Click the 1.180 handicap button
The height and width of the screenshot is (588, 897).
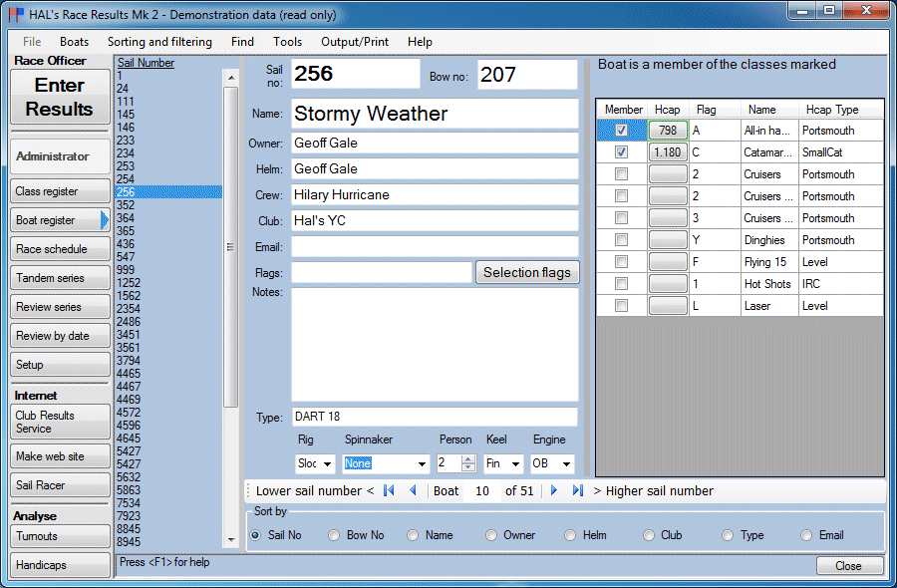668,152
